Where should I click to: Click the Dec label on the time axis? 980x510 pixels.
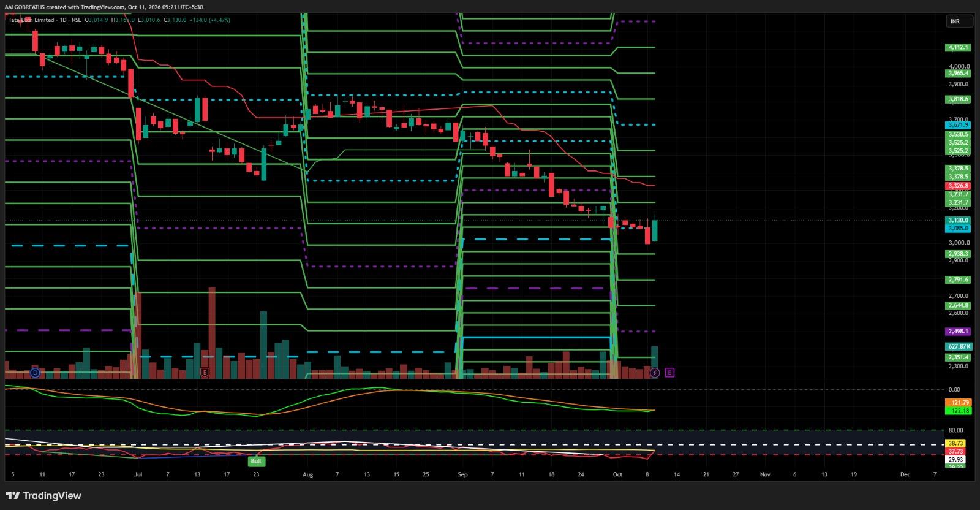click(905, 474)
